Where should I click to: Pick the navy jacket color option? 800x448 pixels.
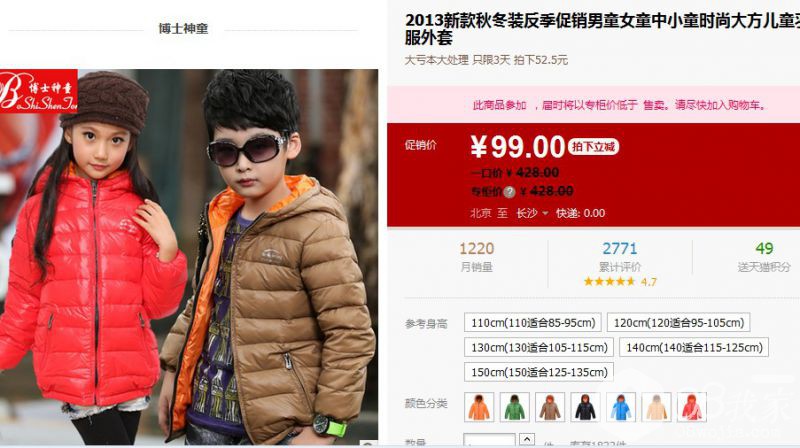tap(585, 407)
